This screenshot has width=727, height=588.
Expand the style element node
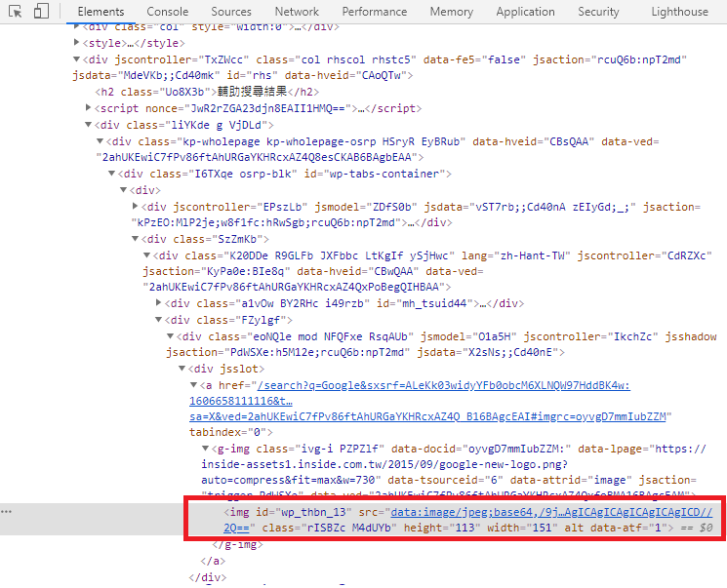[78, 44]
